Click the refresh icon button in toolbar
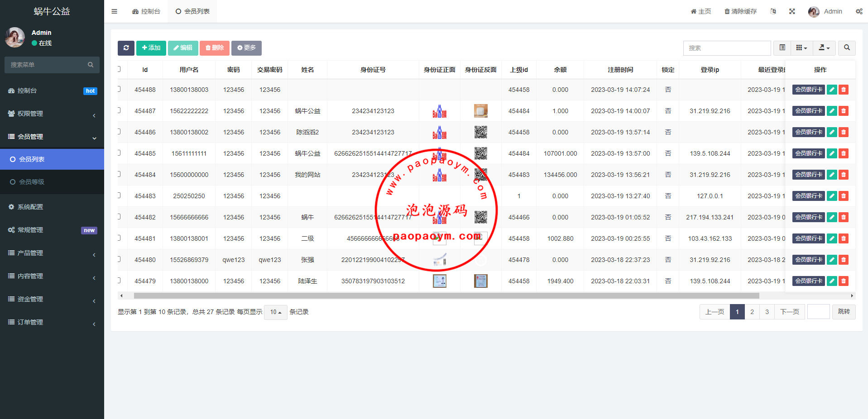This screenshot has height=419, width=868. pyautogui.click(x=126, y=48)
